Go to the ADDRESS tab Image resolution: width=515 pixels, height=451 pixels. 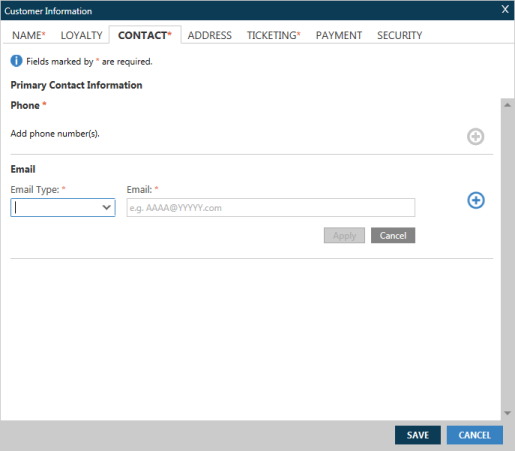[x=209, y=35]
